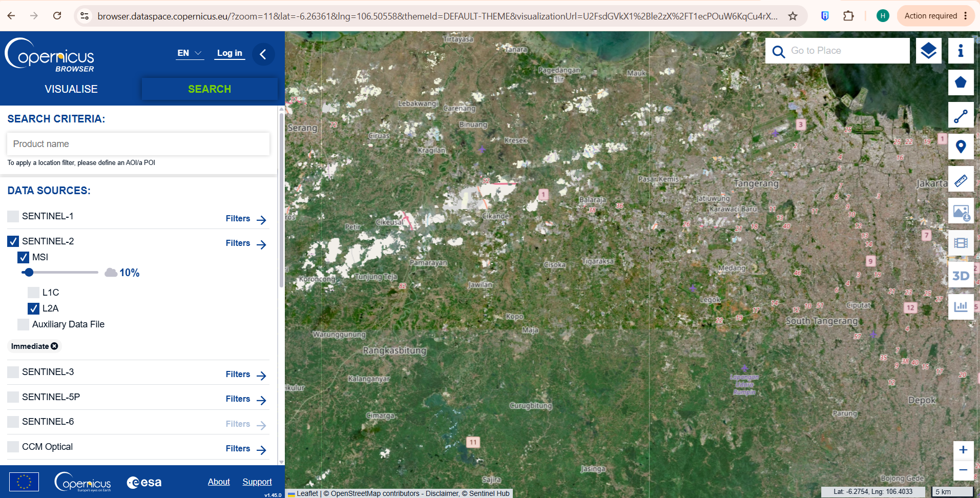Open the histogram chart tool

[x=961, y=307]
